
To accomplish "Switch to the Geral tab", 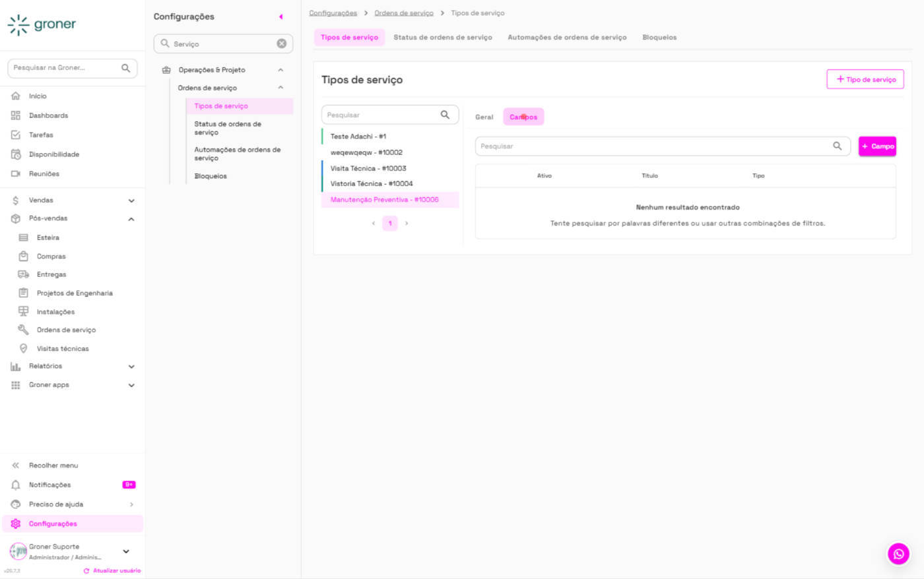I will point(484,117).
